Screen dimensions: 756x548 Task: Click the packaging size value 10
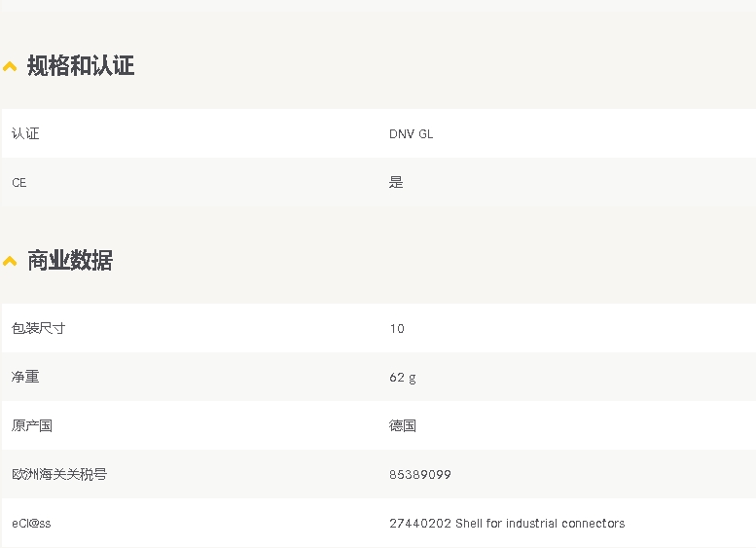click(397, 329)
